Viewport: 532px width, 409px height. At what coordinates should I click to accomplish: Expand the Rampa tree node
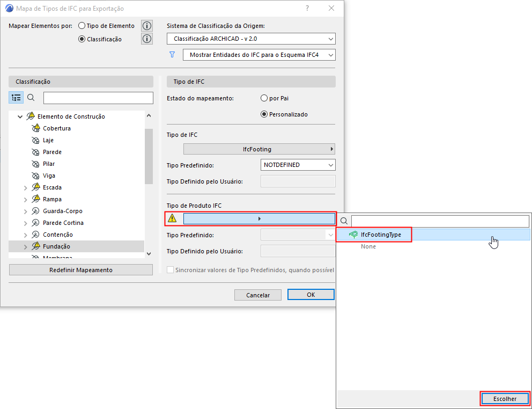pyautogui.click(x=25, y=200)
